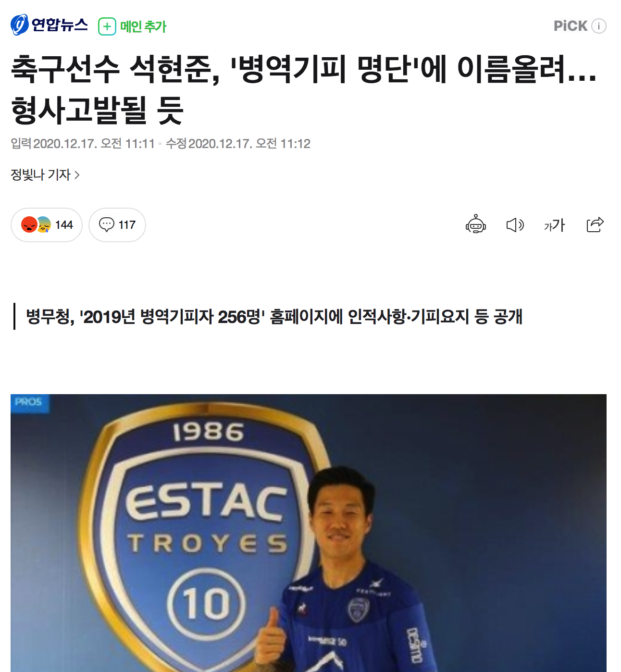The height and width of the screenshot is (672, 621).
Task: Click the PiCK label
Action: tap(571, 26)
